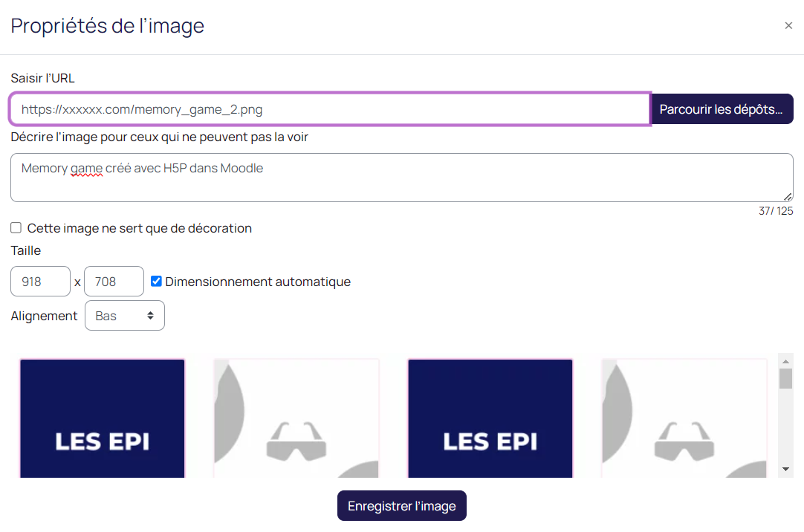
Task: Click the preview scrollbar down arrow
Action: 785,470
